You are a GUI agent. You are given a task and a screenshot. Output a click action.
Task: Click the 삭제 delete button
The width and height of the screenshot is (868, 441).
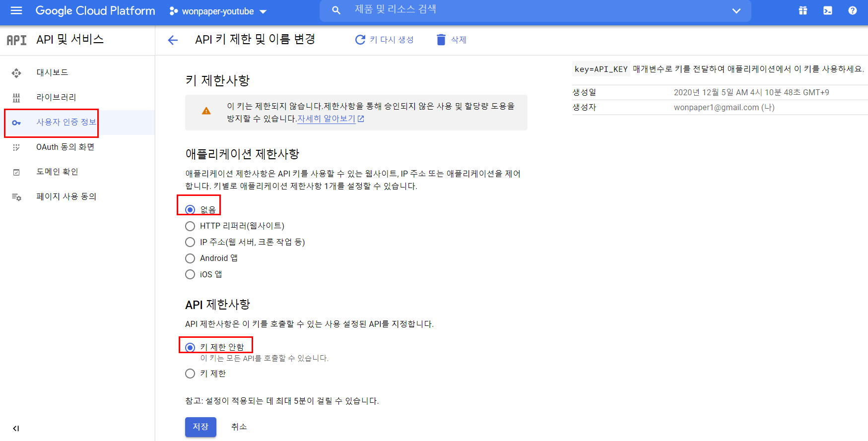tap(451, 40)
